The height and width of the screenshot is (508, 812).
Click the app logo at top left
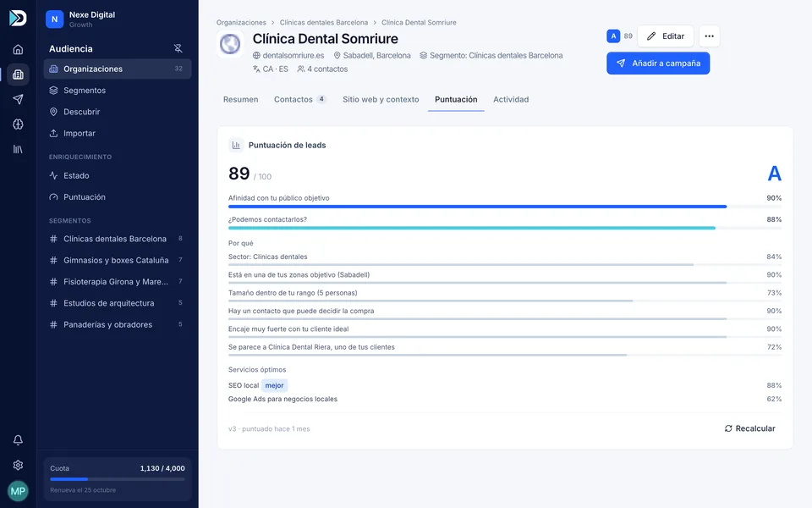click(18, 18)
